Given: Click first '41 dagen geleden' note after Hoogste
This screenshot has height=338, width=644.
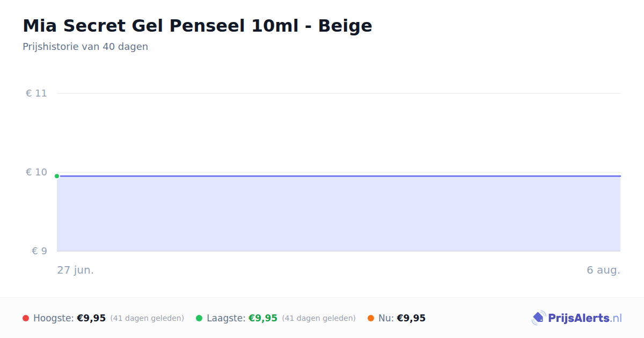Looking at the screenshot, I should pos(147,318).
